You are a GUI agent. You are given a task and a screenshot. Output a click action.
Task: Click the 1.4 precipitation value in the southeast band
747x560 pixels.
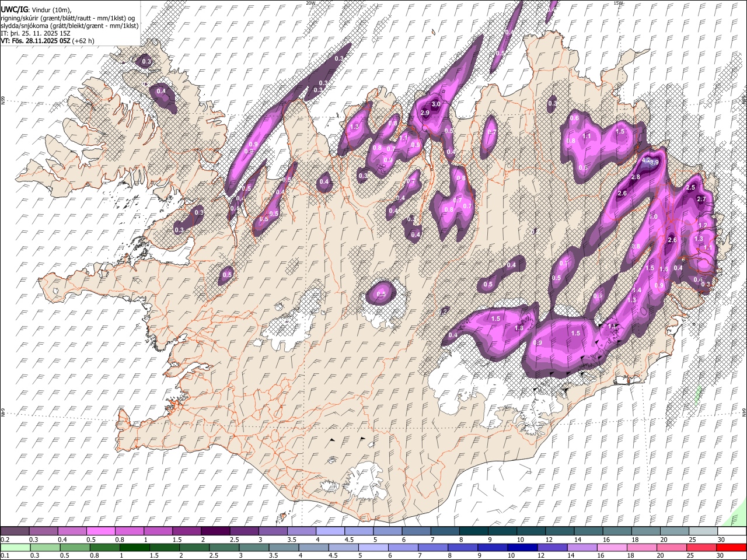pos(637,290)
